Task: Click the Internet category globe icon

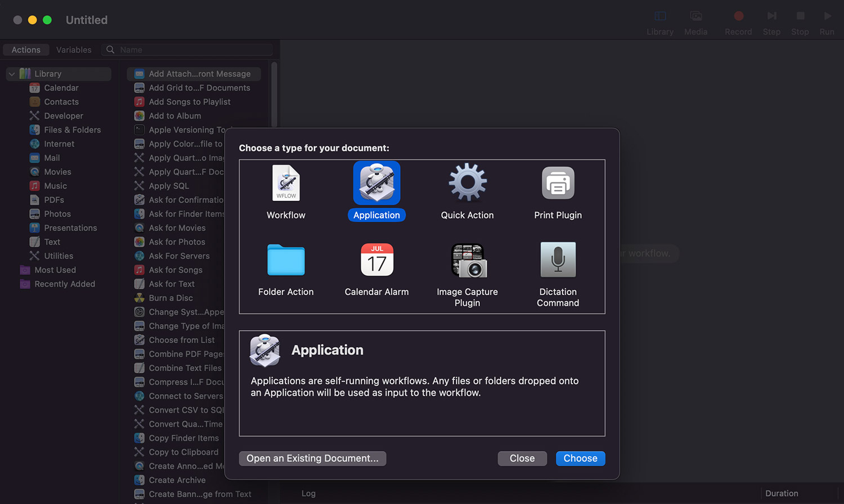Action: pyautogui.click(x=34, y=144)
